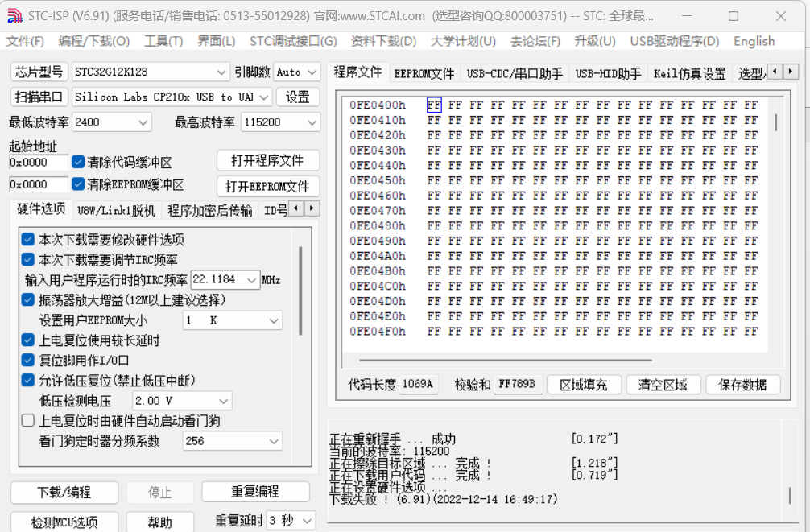
Task: Open watchdog divider 256 dropdown
Action: point(233,441)
